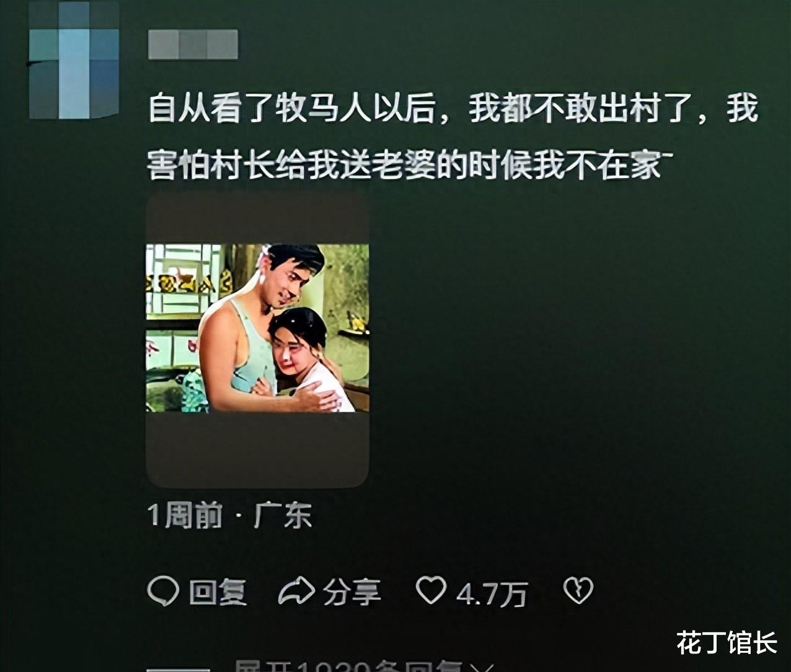Viewport: 791px width, 672px height.
Task: Open the blurred username of commenter
Action: pyautogui.click(x=193, y=45)
